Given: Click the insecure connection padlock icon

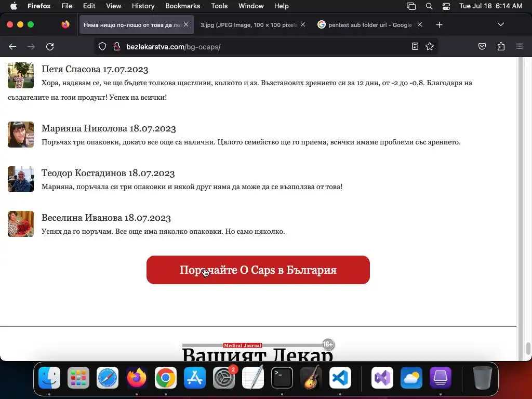Looking at the screenshot, I should click(117, 47).
